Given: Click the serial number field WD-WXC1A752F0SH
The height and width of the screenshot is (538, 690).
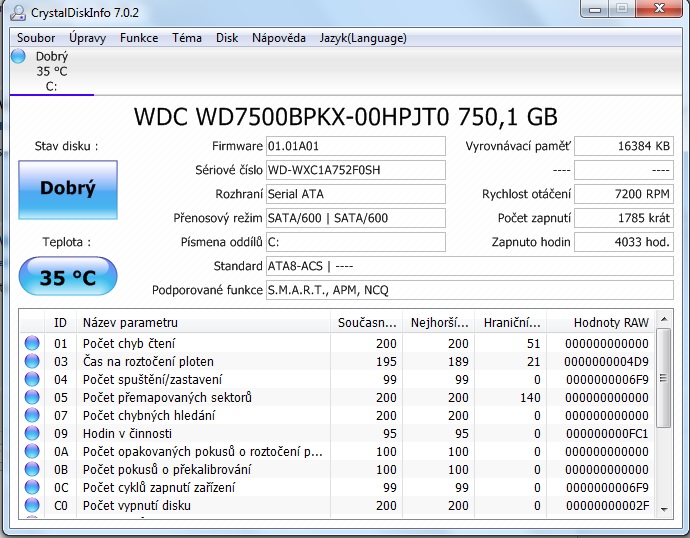Looking at the screenshot, I should coord(356,170).
